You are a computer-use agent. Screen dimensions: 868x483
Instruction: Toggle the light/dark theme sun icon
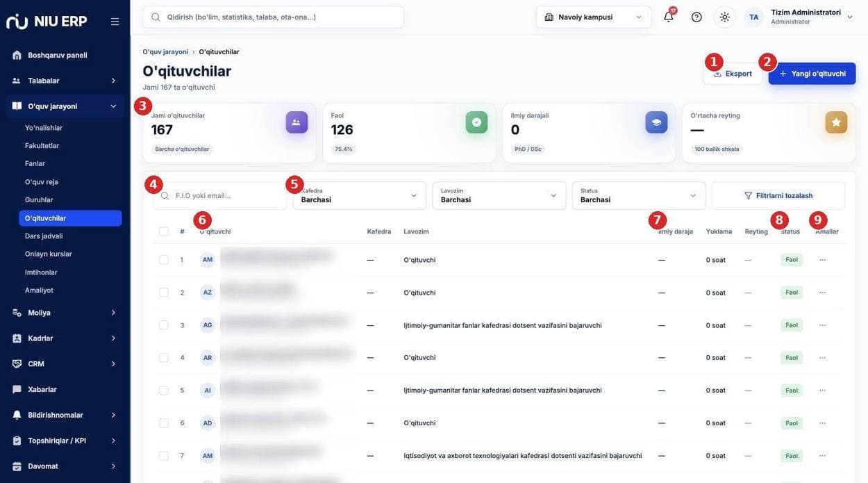(x=725, y=17)
